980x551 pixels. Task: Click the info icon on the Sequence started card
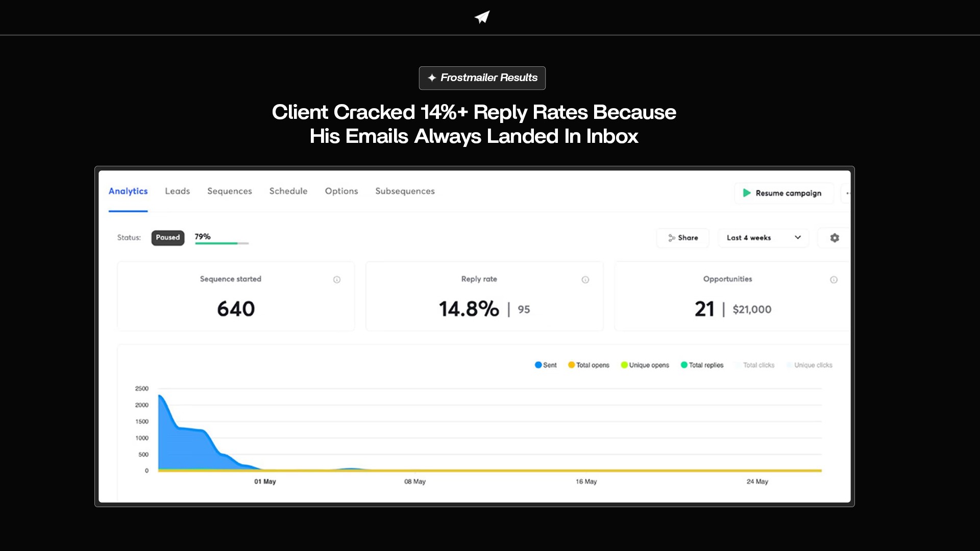click(x=337, y=280)
